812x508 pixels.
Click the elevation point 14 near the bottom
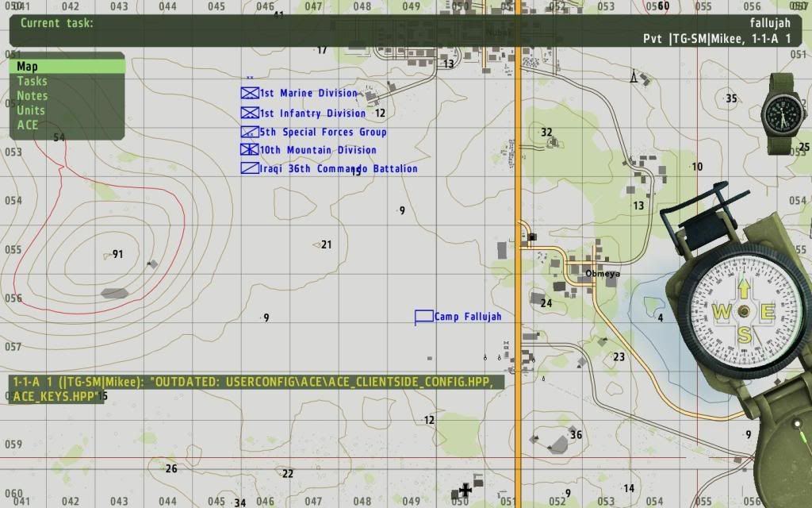point(629,488)
